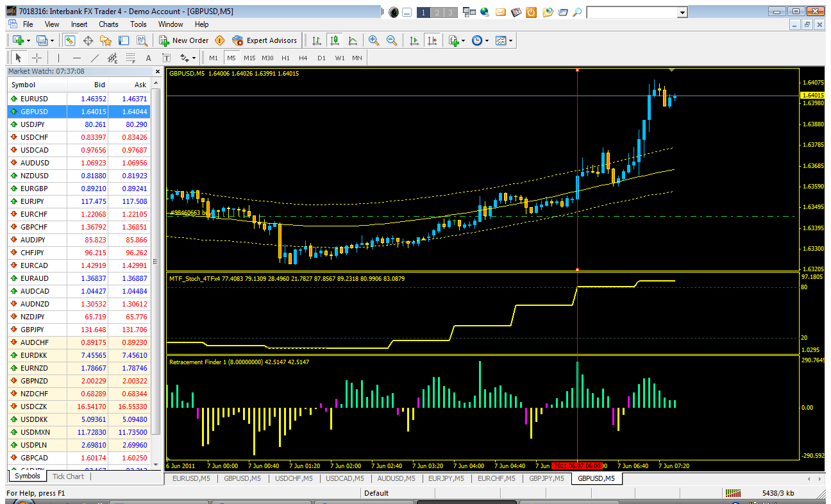Select the H1 timeframe button
Viewport: 831px width, 504px height.
(x=285, y=58)
